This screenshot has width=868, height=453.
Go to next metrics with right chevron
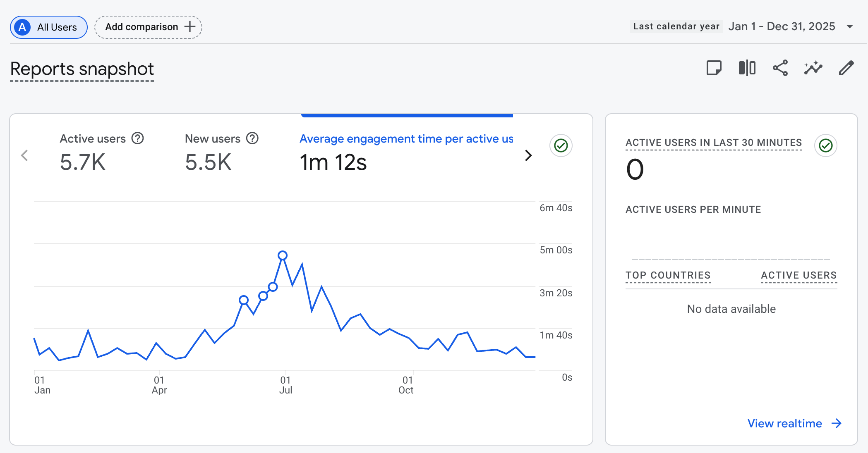528,155
